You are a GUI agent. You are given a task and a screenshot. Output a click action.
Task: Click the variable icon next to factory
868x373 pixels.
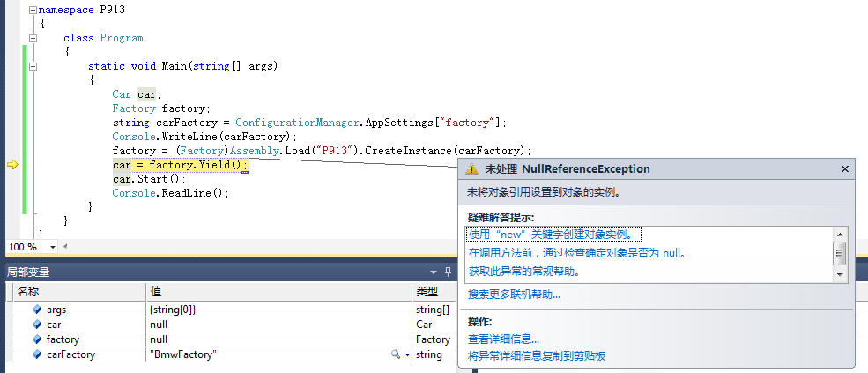pos(37,339)
